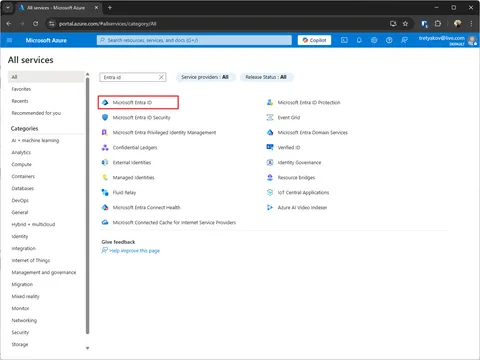480x360 pixels.
Task: Select the All category in sidebar
Action: click(46, 77)
